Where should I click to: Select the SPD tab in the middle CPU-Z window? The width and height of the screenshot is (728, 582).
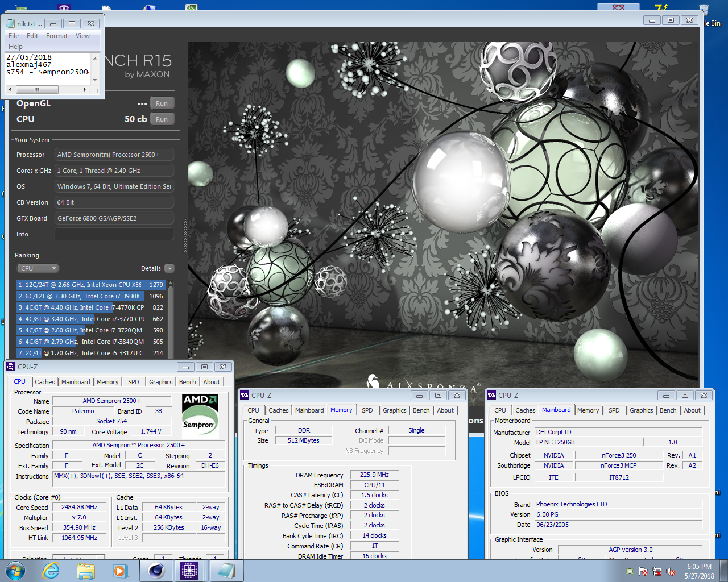[367, 410]
